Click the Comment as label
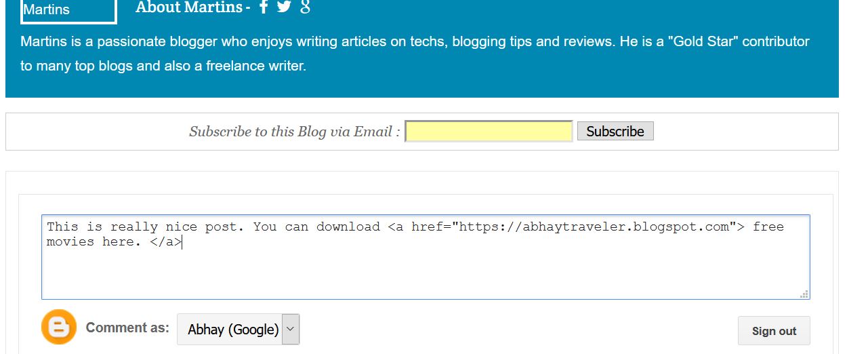The width and height of the screenshot is (868, 354). tap(127, 328)
